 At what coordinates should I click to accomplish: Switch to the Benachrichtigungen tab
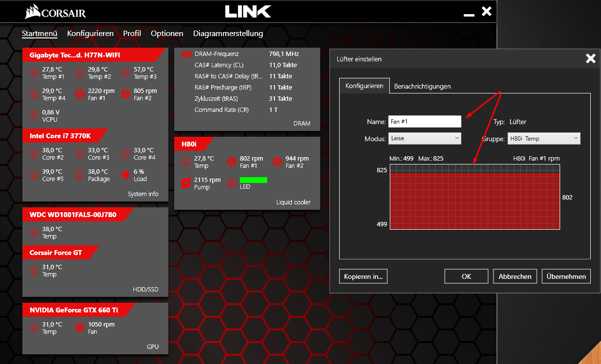(x=422, y=86)
